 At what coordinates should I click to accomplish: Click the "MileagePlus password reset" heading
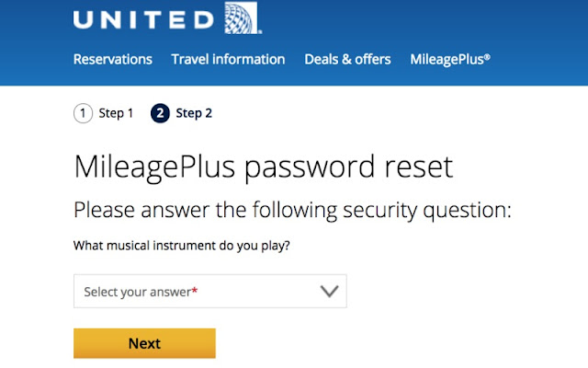pos(263,167)
